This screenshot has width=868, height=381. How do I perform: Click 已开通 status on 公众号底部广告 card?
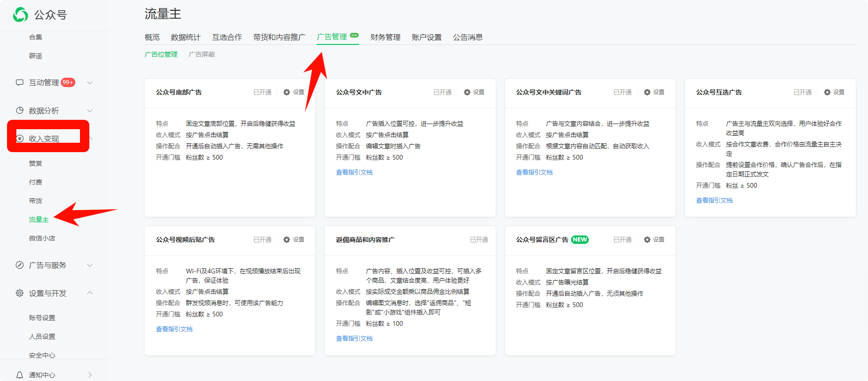coord(262,92)
